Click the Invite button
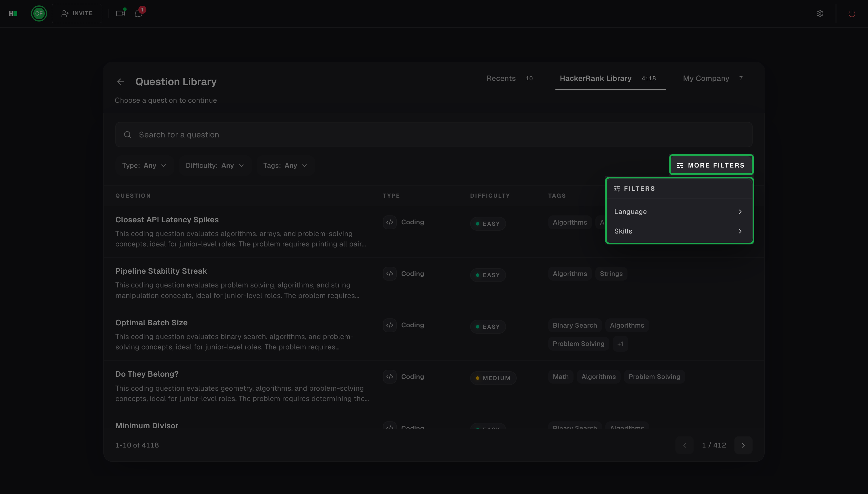The height and width of the screenshot is (494, 868). [77, 13]
